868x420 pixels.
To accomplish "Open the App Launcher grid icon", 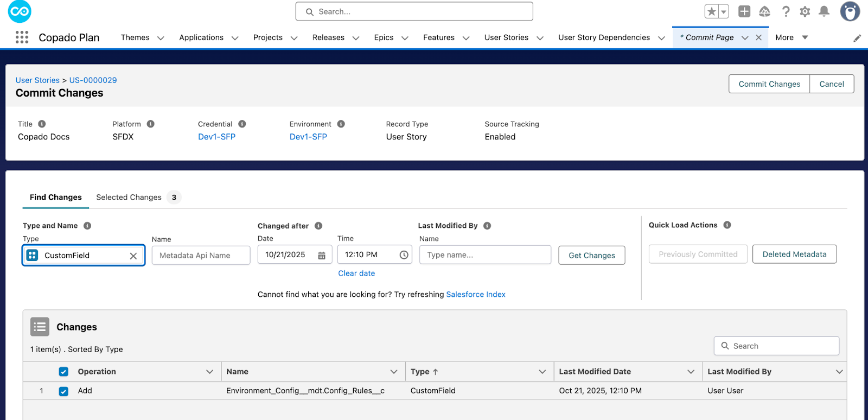I will 22,37.
